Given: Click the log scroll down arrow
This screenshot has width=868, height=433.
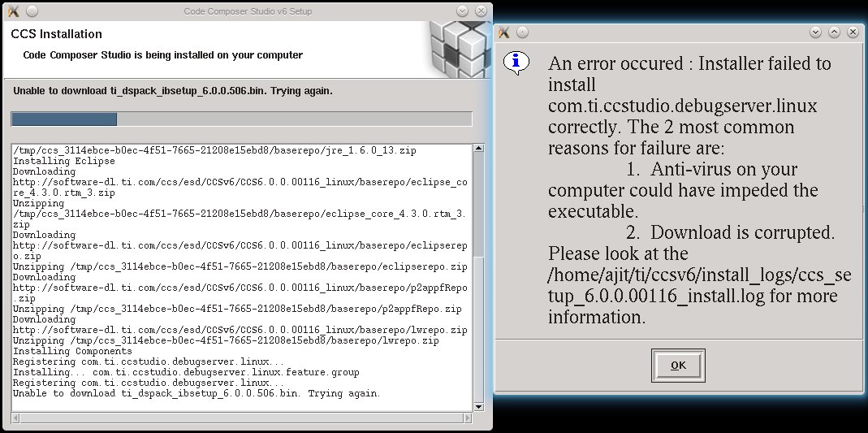Looking at the screenshot, I should click(x=478, y=406).
